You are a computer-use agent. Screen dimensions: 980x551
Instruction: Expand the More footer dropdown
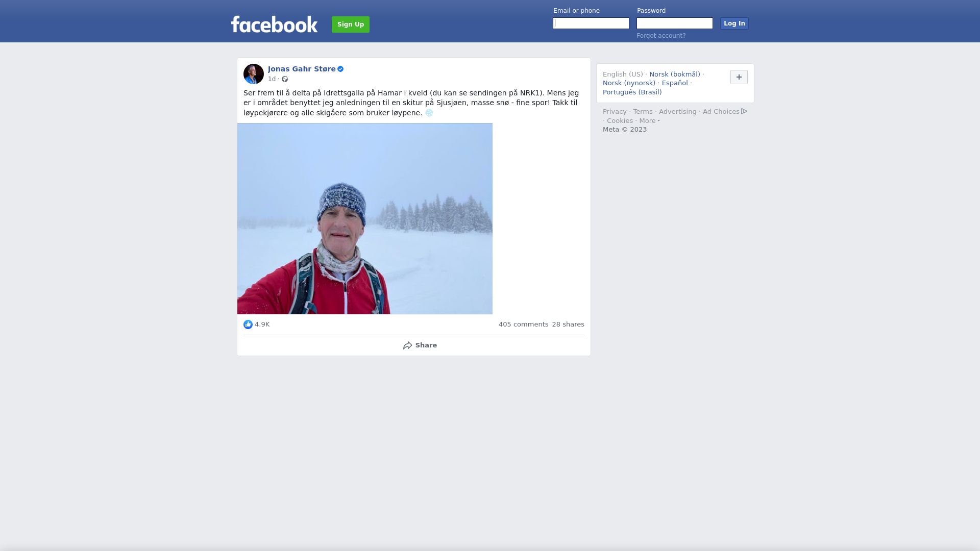[649, 121]
